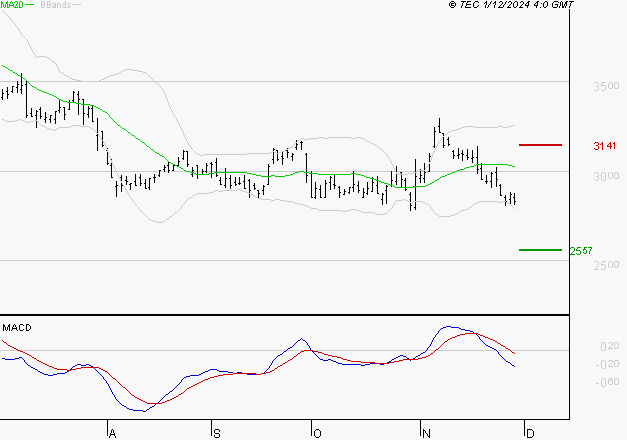Click the 3141 resistance price label
This screenshot has width=627, height=440.
tap(604, 146)
